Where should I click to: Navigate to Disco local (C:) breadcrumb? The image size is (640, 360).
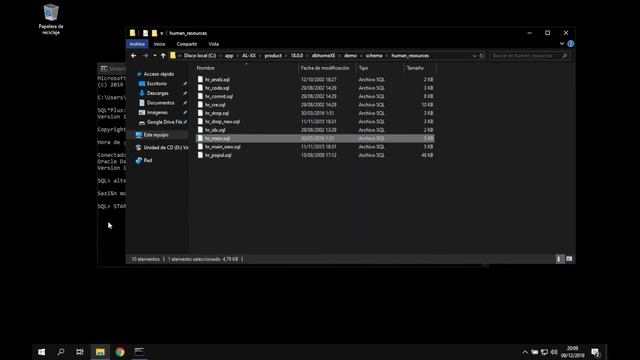point(200,56)
